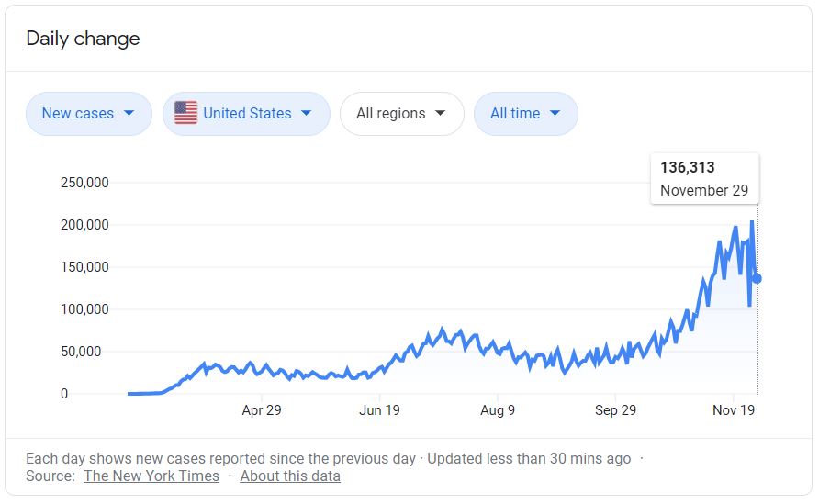Click the Apr 29 axis label
Screen dimensions: 819x504
click(x=262, y=410)
